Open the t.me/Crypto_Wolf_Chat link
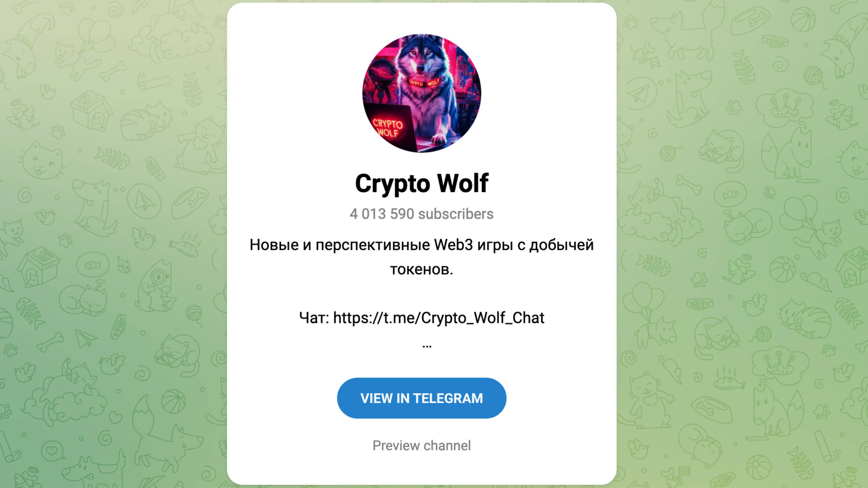This screenshot has height=488, width=868. click(439, 318)
